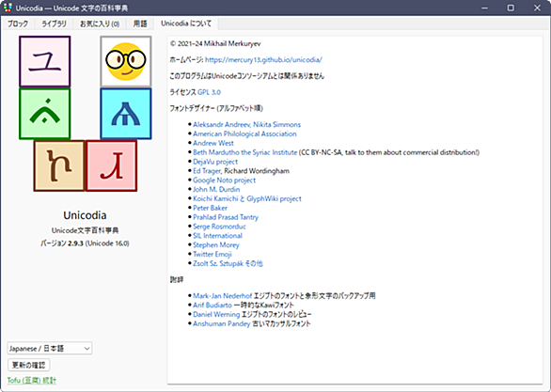Follow the John M. Durdin link
The width and height of the screenshot is (551, 392).
216,189
